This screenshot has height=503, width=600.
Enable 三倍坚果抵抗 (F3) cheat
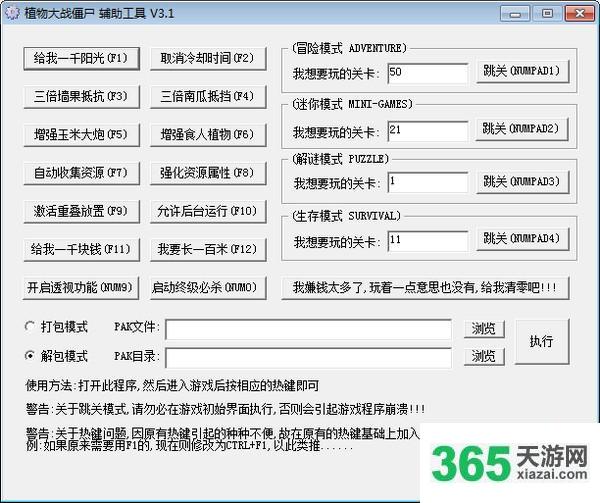point(80,96)
